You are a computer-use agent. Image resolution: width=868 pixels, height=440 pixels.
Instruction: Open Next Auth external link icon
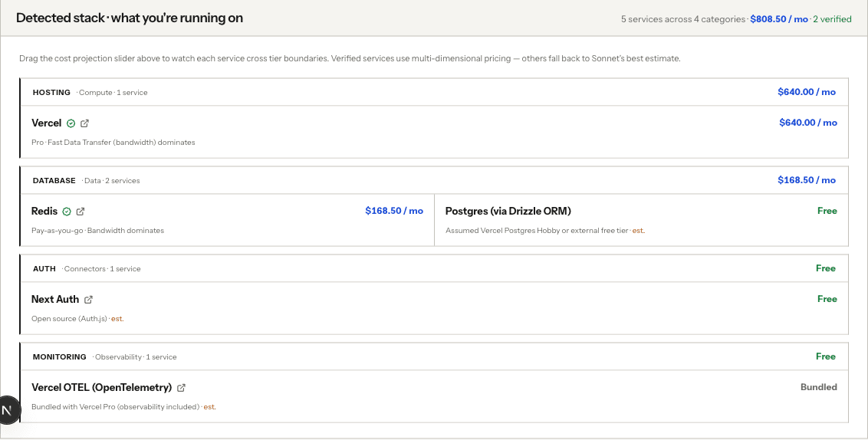[x=89, y=300]
